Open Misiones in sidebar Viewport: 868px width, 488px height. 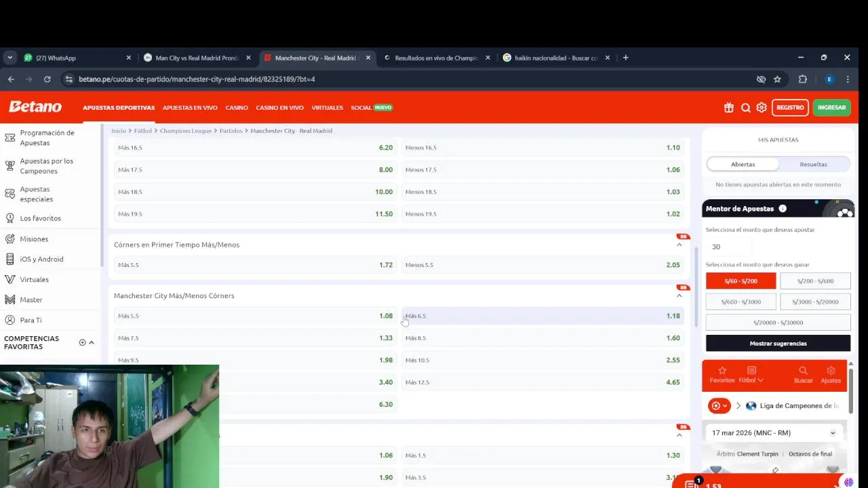pyautogui.click(x=34, y=239)
